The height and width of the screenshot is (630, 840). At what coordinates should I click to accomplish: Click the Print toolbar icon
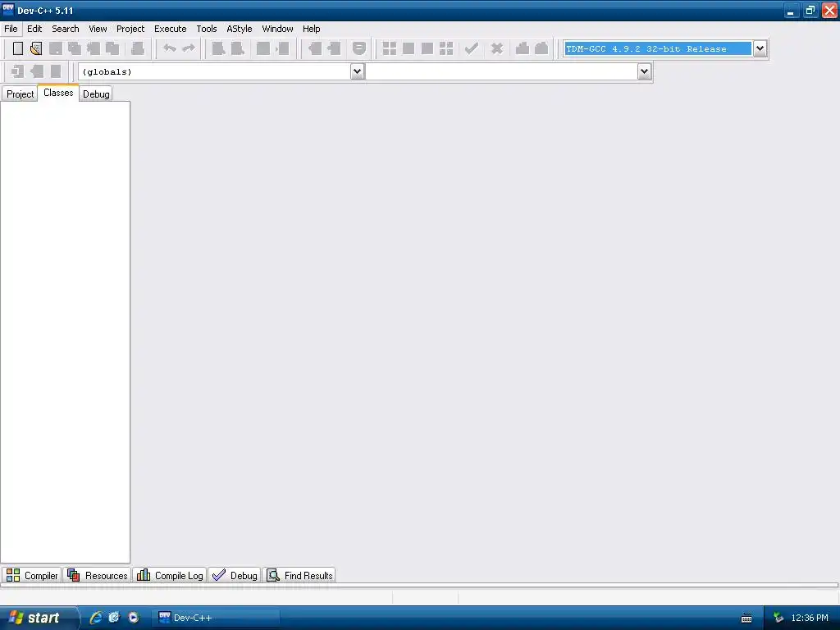coord(138,48)
